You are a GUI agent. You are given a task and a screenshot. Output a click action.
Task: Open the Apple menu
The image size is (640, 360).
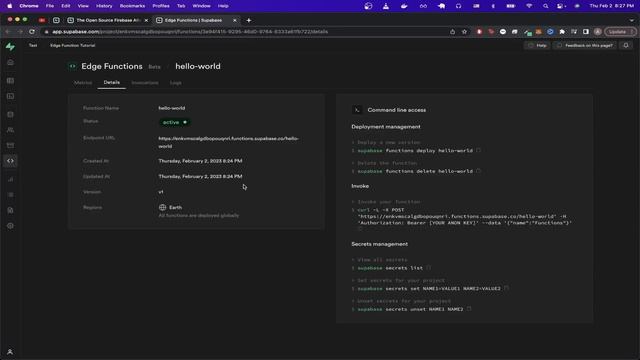point(9,6)
